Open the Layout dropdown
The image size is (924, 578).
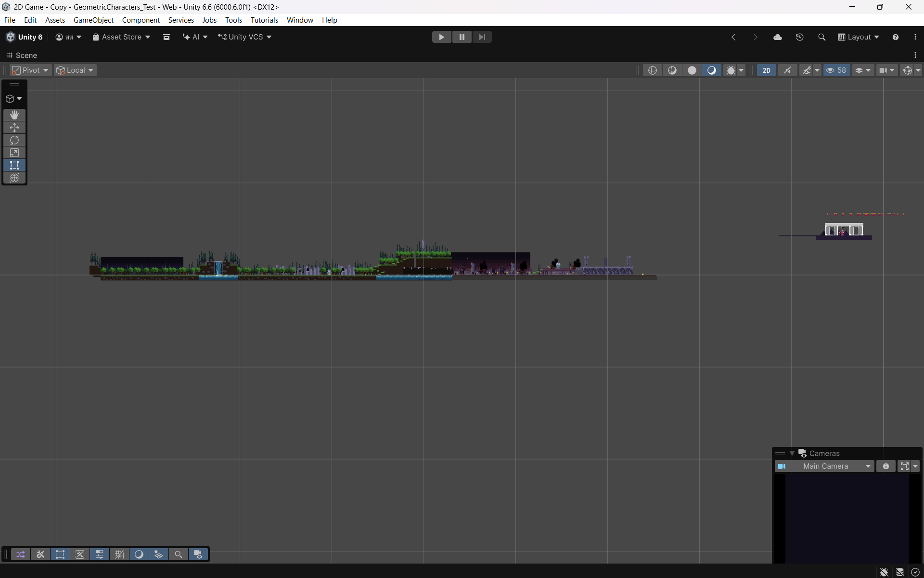click(x=859, y=37)
